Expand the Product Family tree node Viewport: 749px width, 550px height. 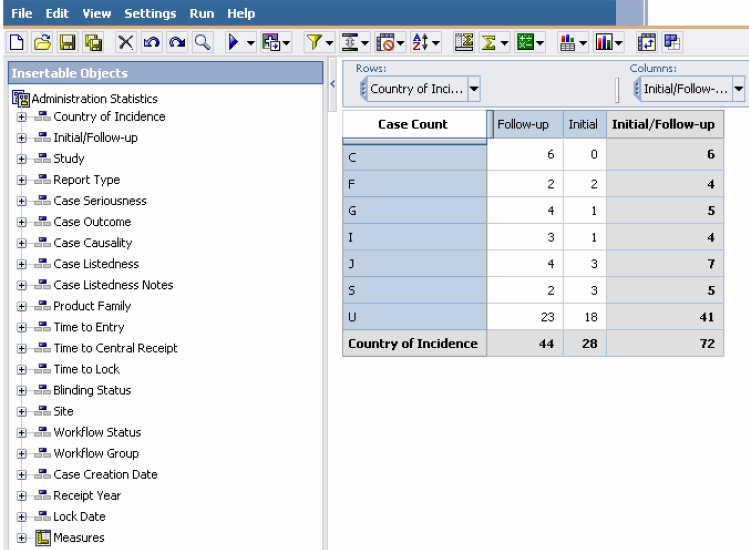coord(21,306)
